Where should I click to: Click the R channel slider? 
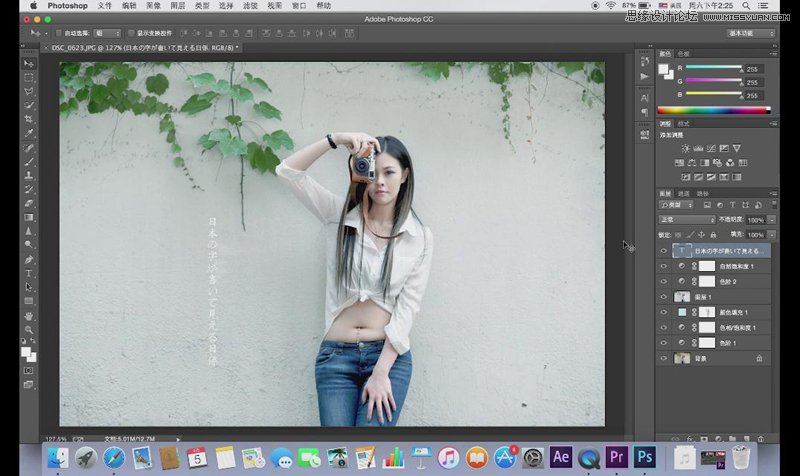tap(713, 67)
